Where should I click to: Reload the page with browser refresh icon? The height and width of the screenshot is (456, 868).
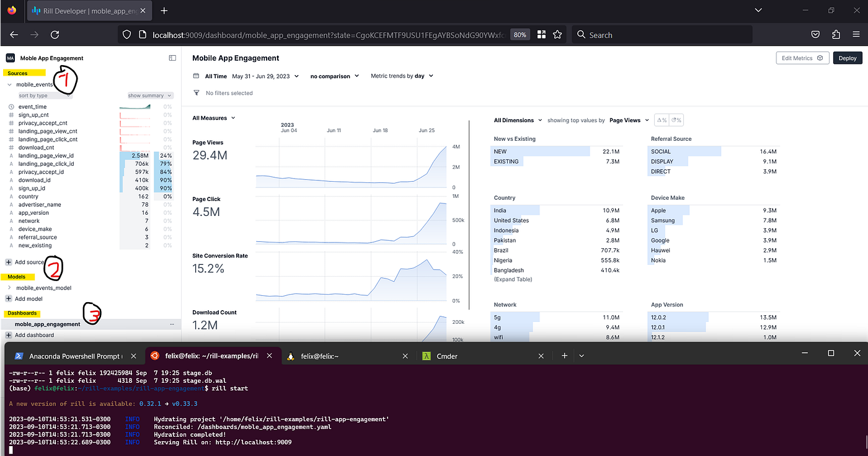tap(55, 35)
